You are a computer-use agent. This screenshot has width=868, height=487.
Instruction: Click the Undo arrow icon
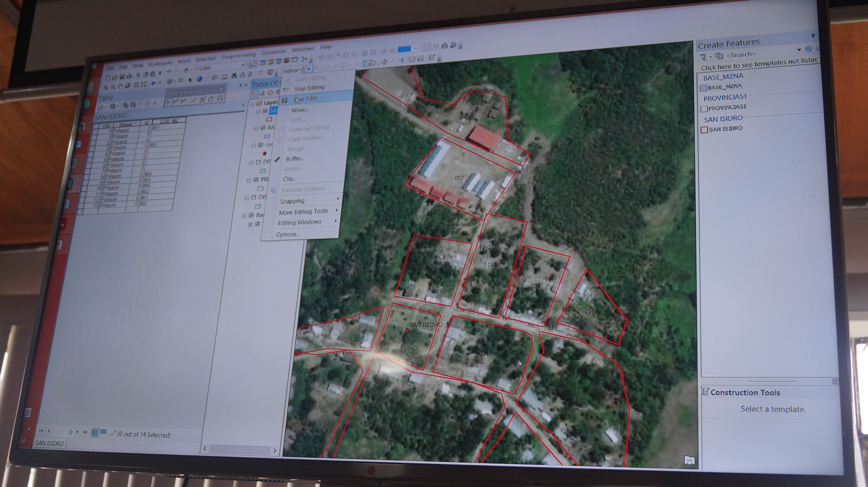[x=169, y=72]
